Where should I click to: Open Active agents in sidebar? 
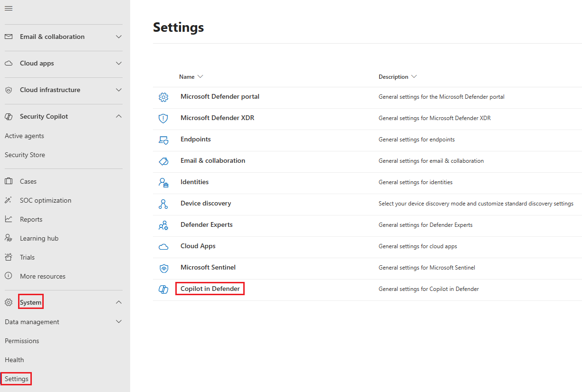pyautogui.click(x=24, y=136)
